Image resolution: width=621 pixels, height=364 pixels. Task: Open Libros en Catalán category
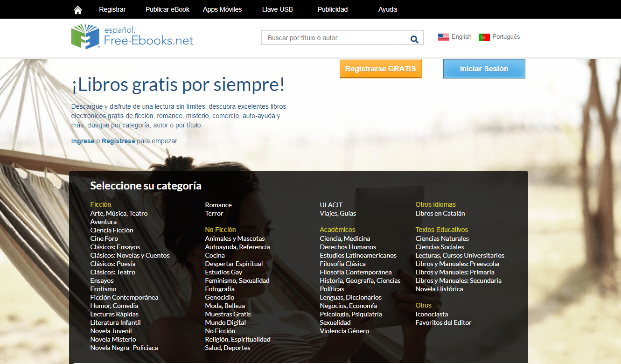click(x=440, y=213)
